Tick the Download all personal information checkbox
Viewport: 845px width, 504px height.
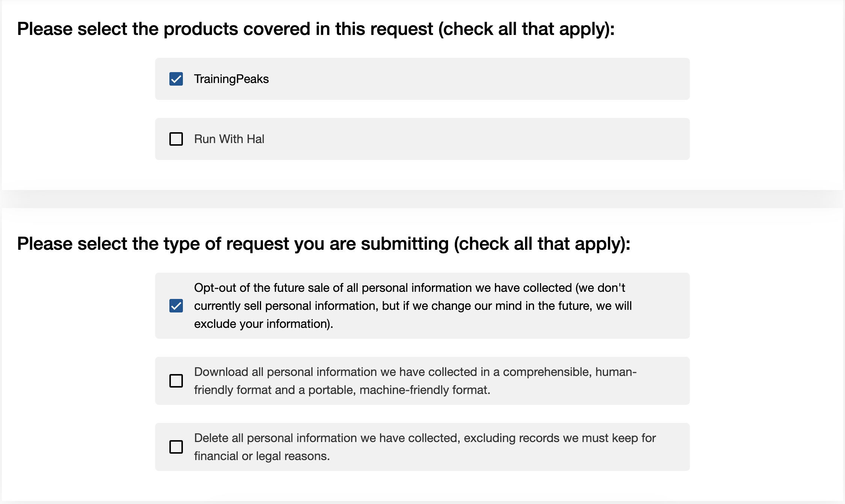click(x=176, y=381)
